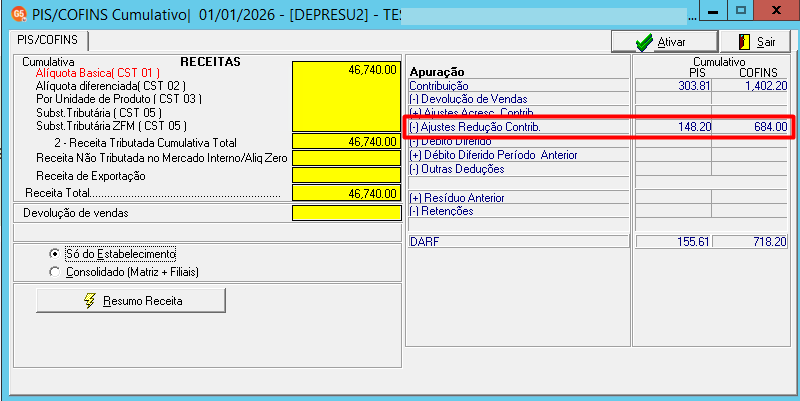
Task: Click (-) Ajustes Redução Contrib. row label
Action: click(x=474, y=128)
